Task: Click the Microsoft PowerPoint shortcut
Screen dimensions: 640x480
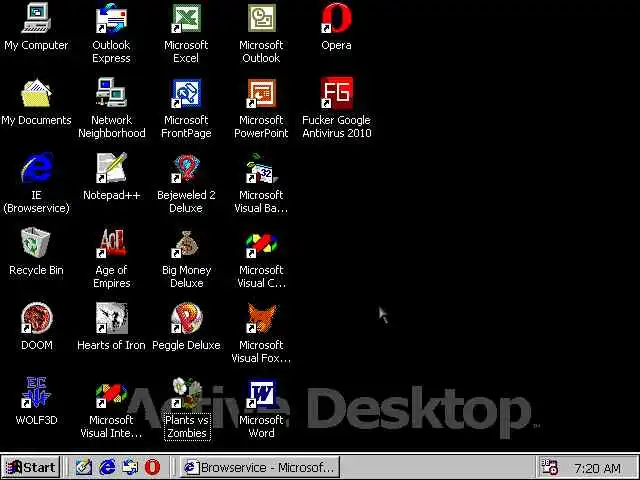Action: pos(261,93)
